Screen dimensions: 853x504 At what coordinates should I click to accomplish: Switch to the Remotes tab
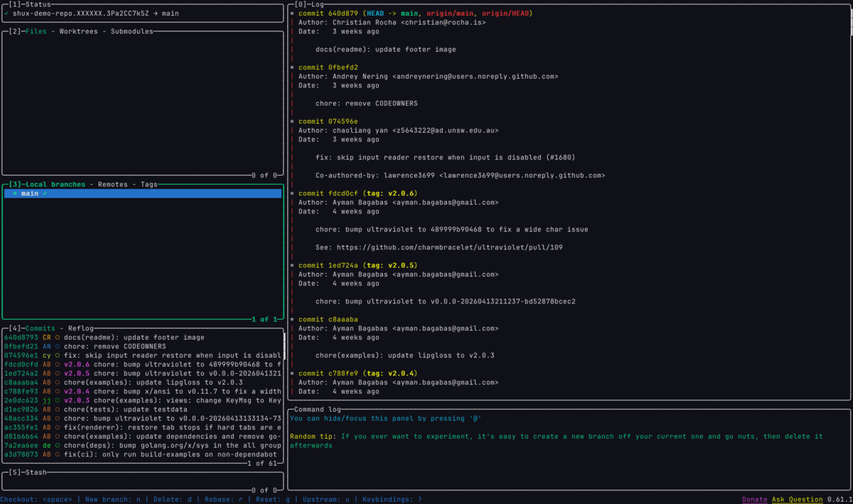tap(113, 184)
